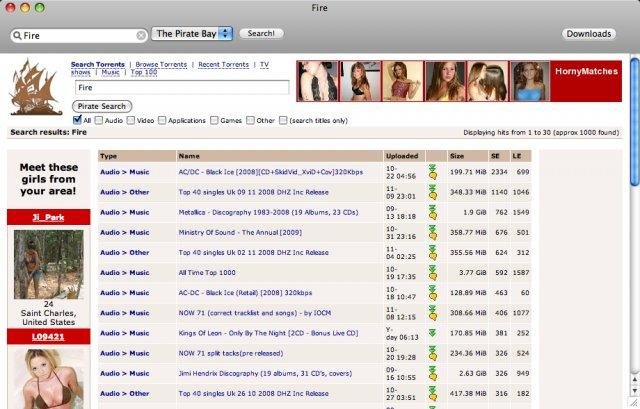The image size is (640, 409).
Task: Open the Recent Torrents link
Action: click(x=223, y=64)
